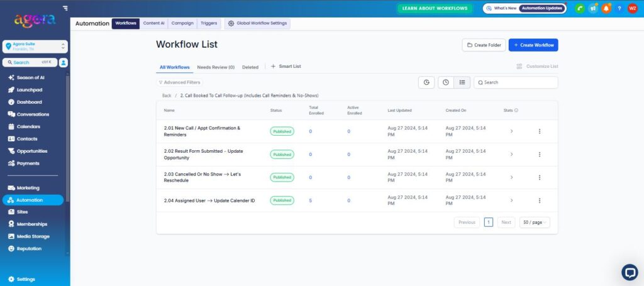Click the workflow Search field
The height and width of the screenshot is (286, 644).
pyautogui.click(x=516, y=82)
